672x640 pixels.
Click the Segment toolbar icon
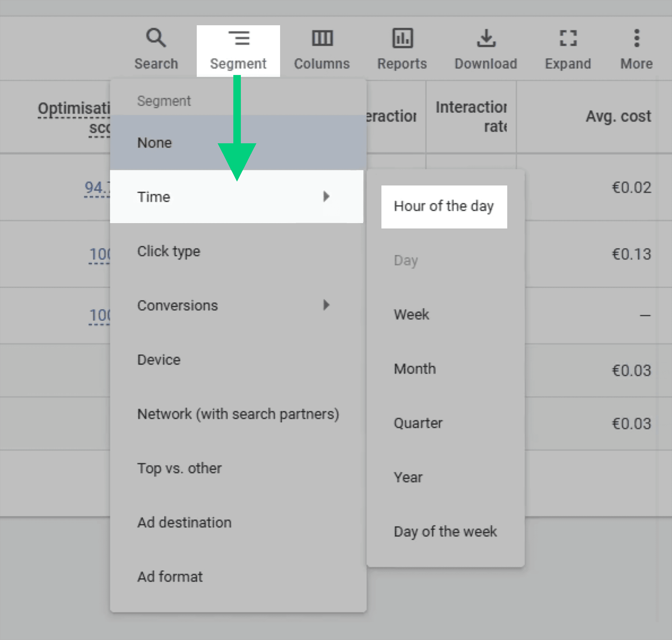pos(238,38)
